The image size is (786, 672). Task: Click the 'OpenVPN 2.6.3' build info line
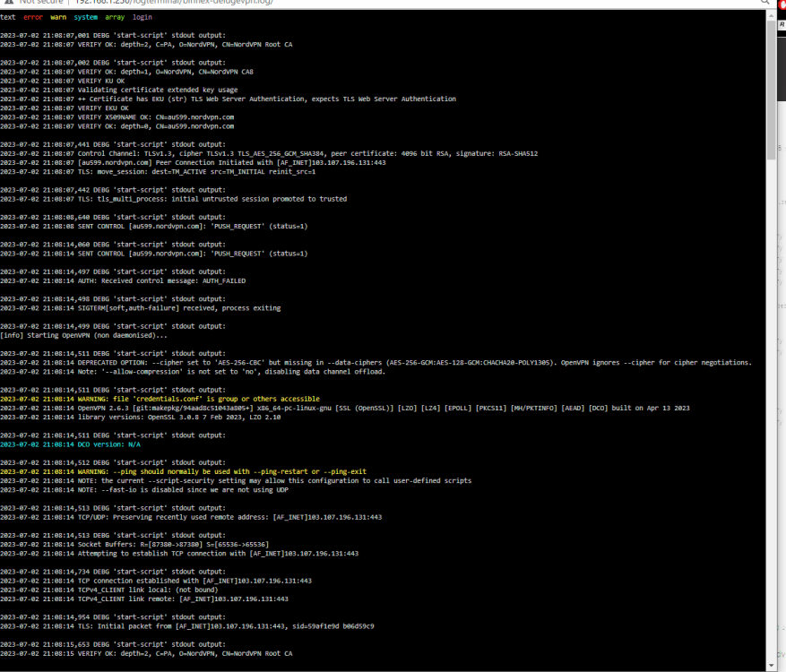click(x=345, y=409)
